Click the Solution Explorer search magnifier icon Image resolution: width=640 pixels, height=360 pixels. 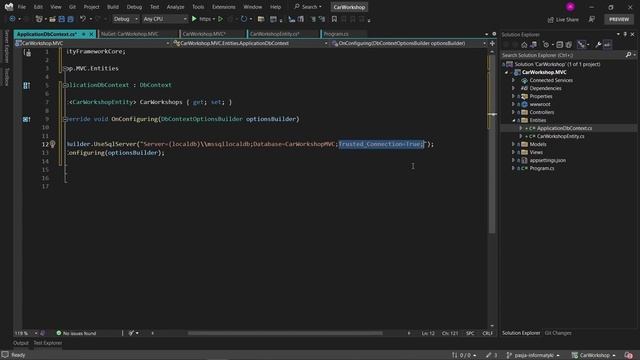[629, 55]
